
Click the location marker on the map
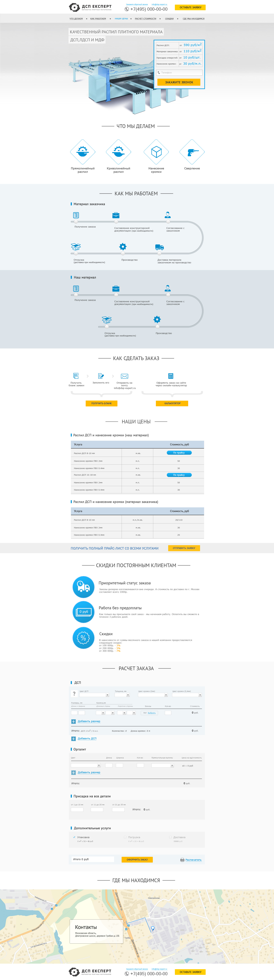click(153, 929)
